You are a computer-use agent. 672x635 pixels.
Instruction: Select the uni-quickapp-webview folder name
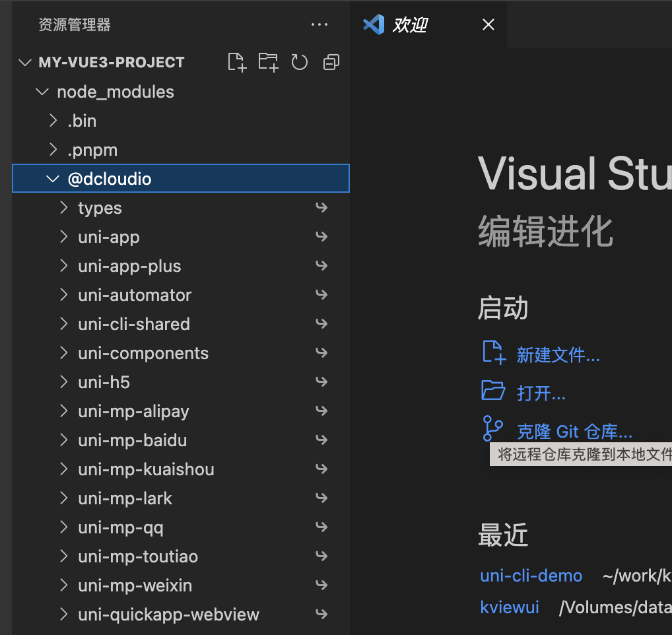168,615
